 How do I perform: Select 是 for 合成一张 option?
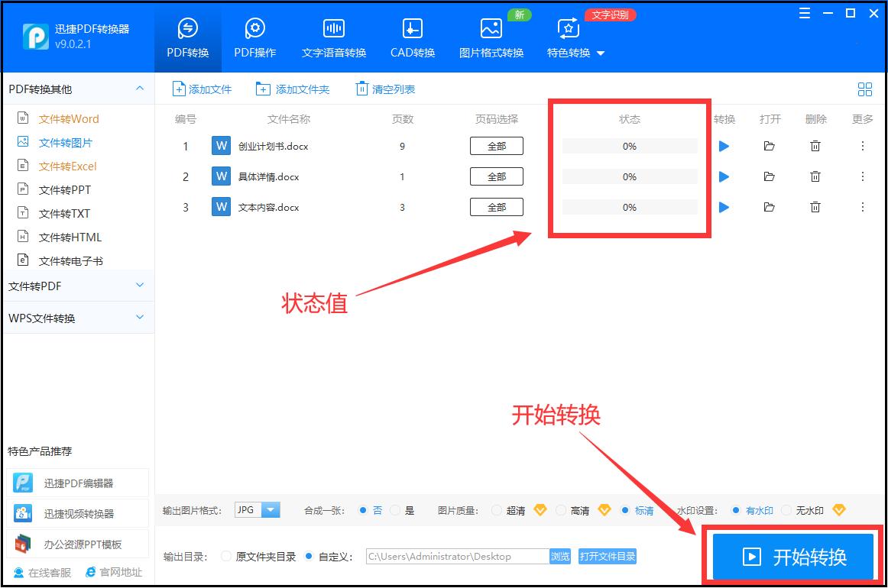pos(394,510)
